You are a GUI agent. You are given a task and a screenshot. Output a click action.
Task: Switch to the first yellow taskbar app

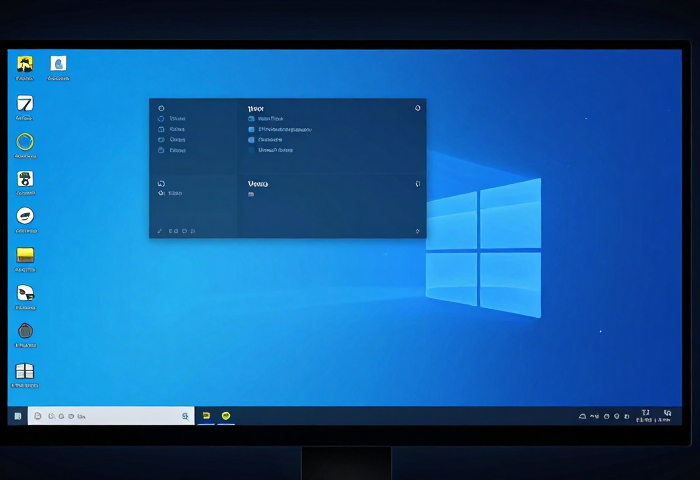coord(206,416)
